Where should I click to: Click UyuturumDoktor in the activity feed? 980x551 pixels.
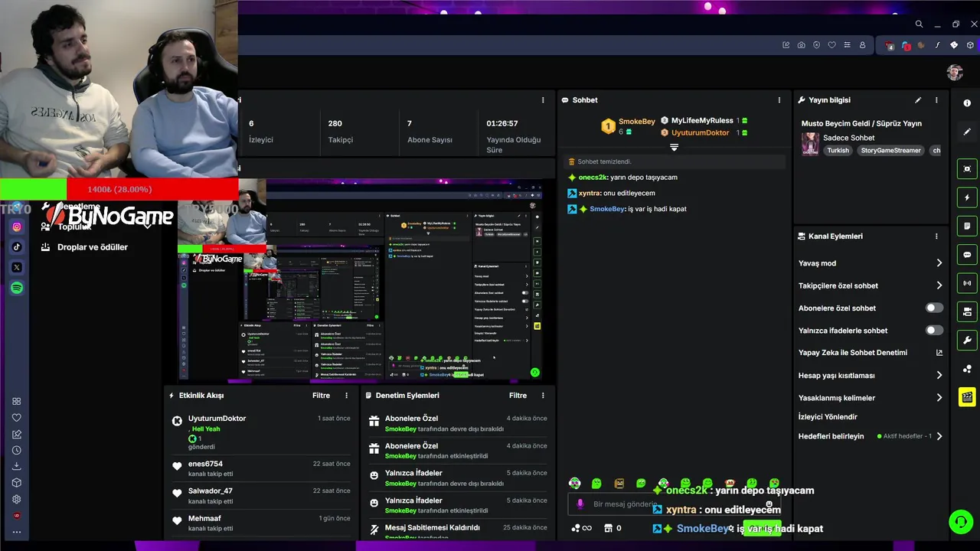tap(217, 419)
